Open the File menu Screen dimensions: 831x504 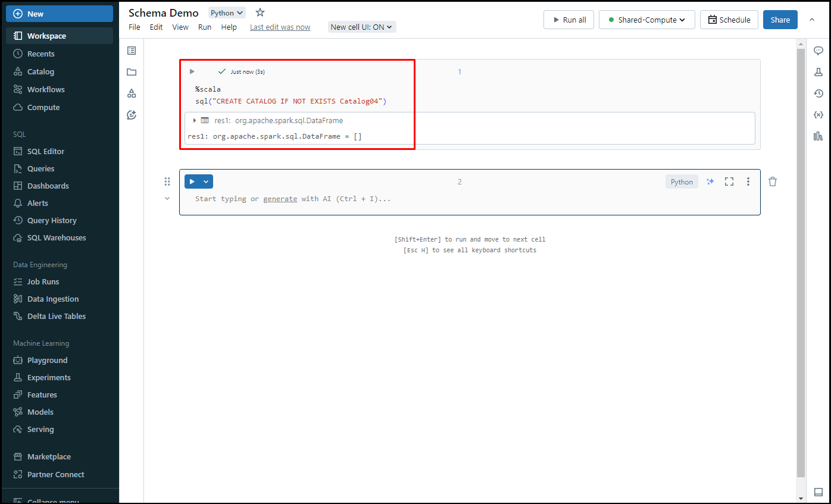click(x=135, y=27)
